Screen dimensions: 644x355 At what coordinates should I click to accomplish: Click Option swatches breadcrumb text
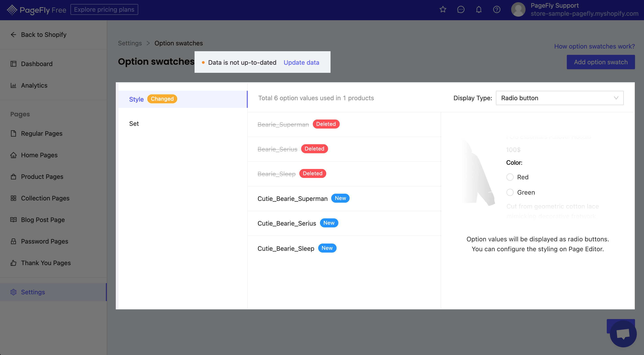pos(178,43)
